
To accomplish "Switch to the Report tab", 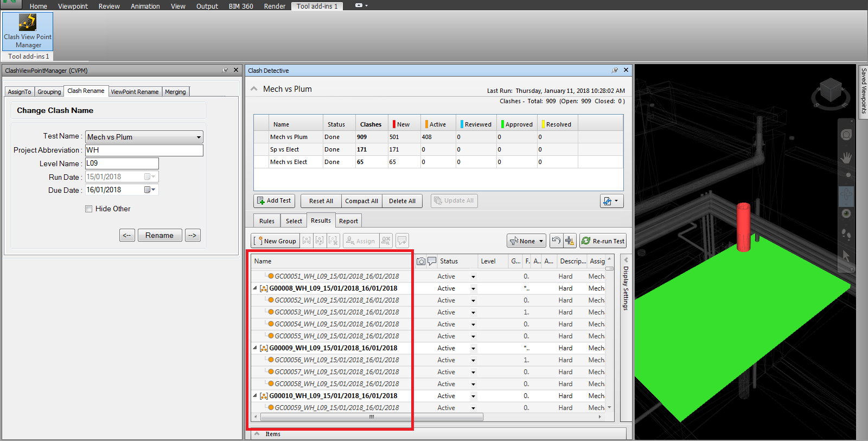I will point(348,221).
